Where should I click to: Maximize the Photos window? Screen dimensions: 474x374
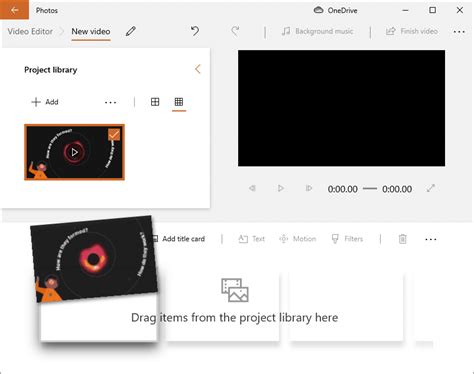(432, 10)
